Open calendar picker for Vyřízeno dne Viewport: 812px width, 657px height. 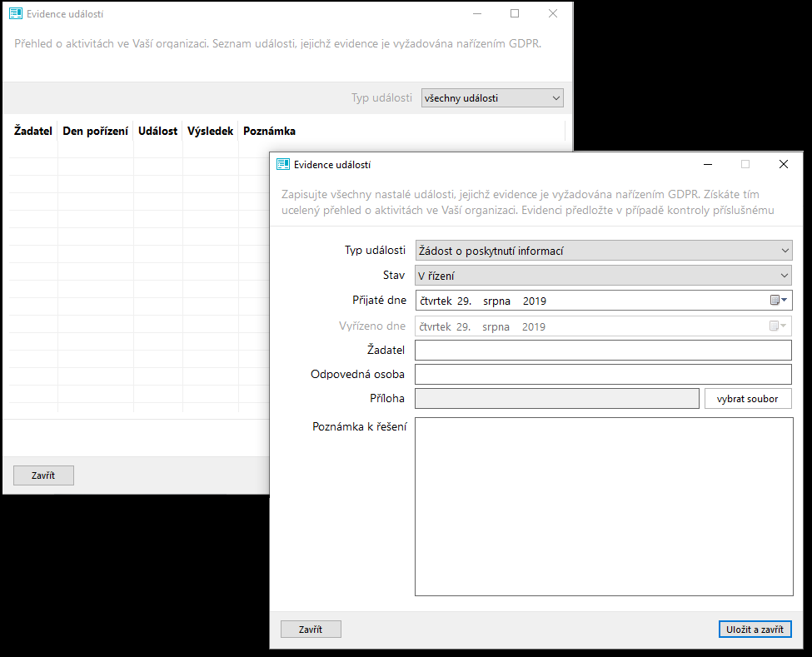[777, 326]
